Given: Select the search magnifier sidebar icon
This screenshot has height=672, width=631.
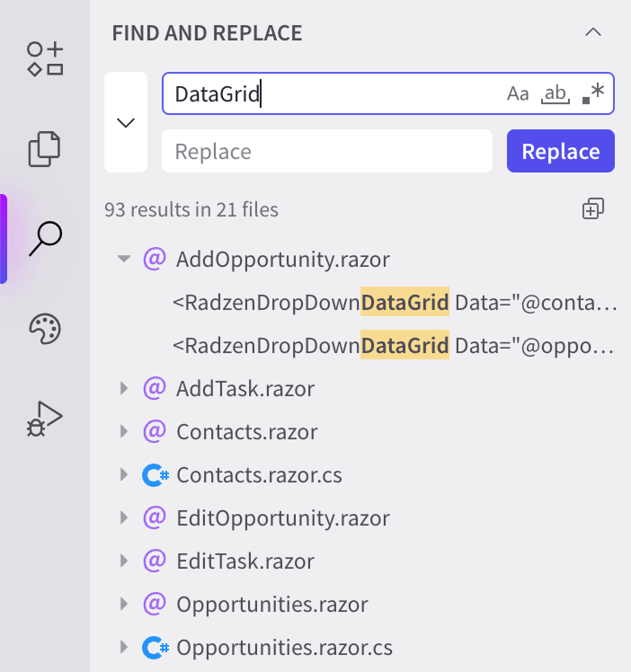Looking at the screenshot, I should click(x=45, y=238).
